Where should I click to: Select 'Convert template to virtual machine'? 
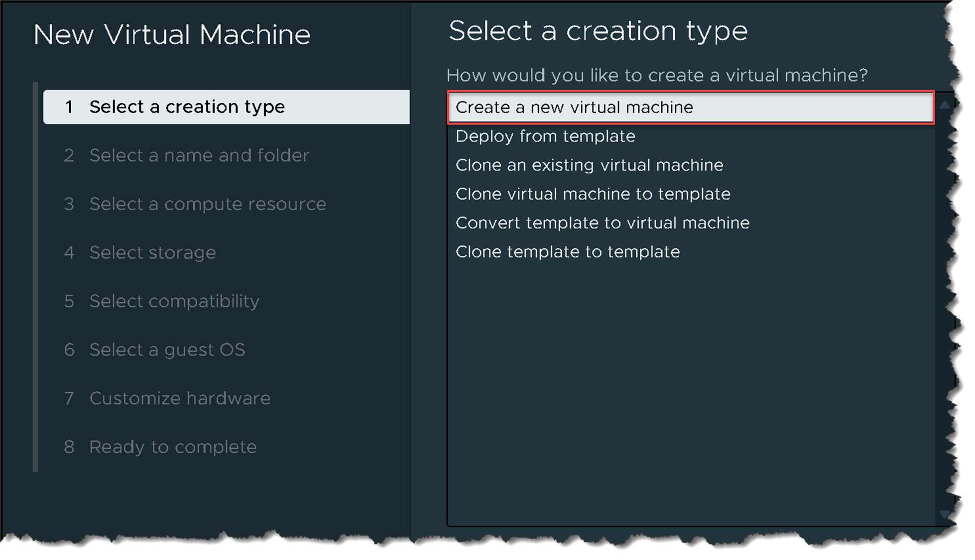(x=602, y=223)
